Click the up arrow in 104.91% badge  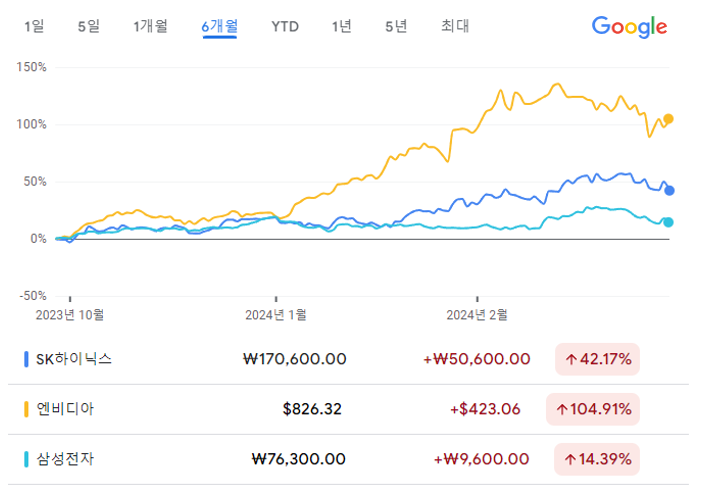tap(562, 409)
